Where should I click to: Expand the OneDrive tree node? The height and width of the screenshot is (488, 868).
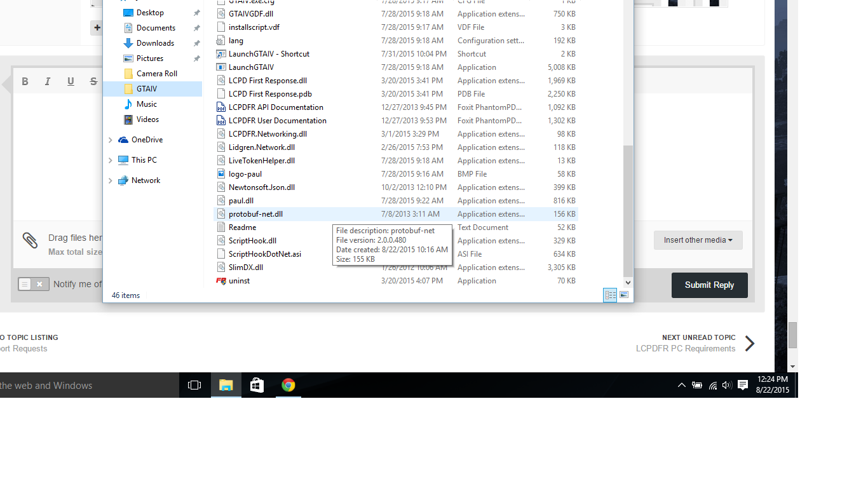[110, 140]
